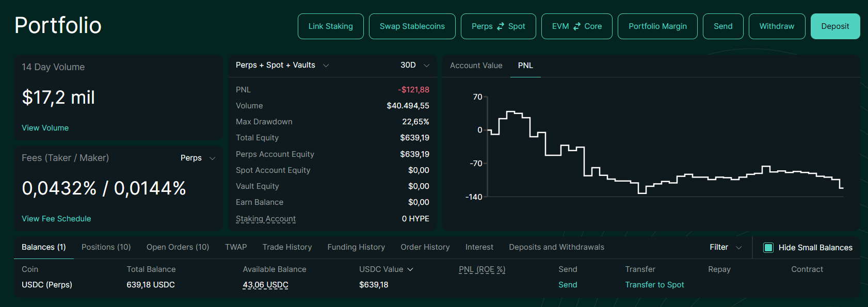868x307 pixels.
Task: Toggle the Hide Small Balances checkbox
Action: pyautogui.click(x=768, y=248)
